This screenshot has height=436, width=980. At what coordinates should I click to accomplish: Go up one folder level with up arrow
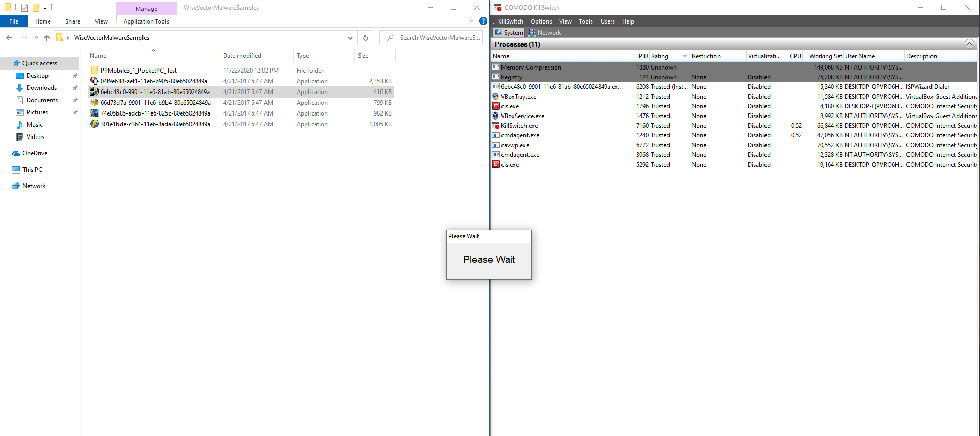click(47, 38)
